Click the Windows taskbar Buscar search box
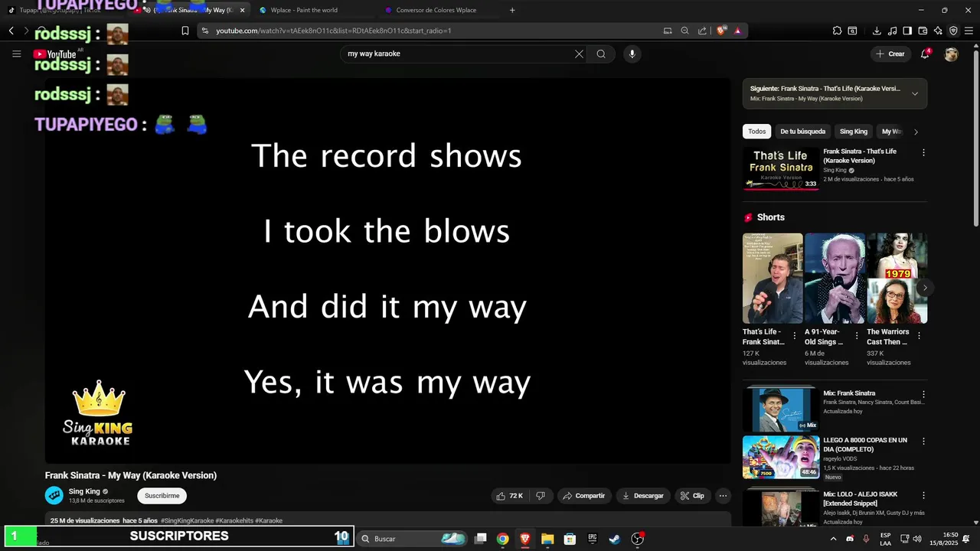 (412, 539)
